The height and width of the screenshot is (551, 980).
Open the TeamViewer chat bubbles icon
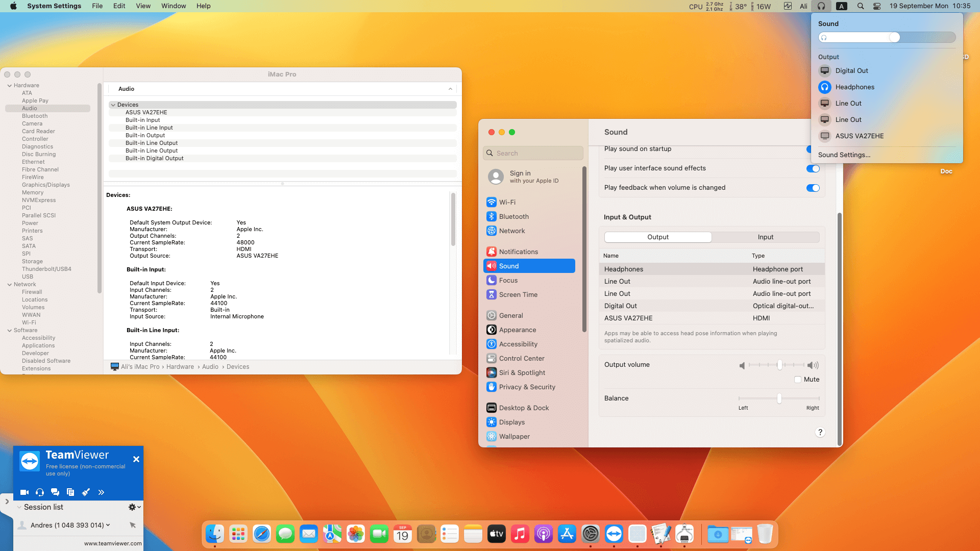pos(55,492)
